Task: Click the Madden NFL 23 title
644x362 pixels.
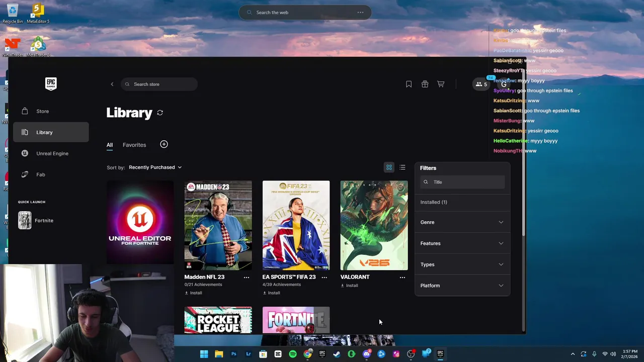Action: [x=204, y=277]
